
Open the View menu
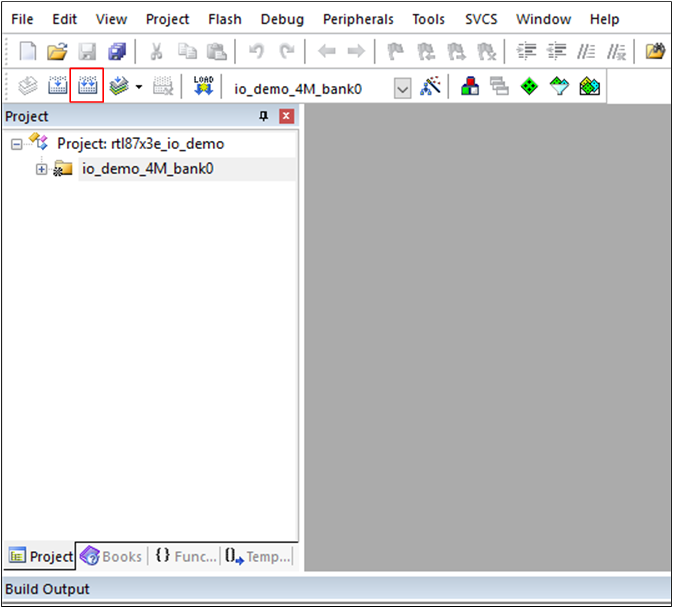tap(111, 19)
